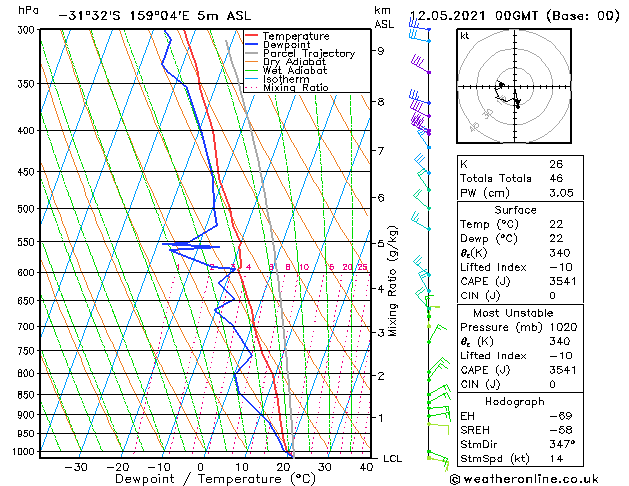Click the 9 km altitude tick label
Image resolution: width=629 pixels, height=486 pixels.
point(380,51)
